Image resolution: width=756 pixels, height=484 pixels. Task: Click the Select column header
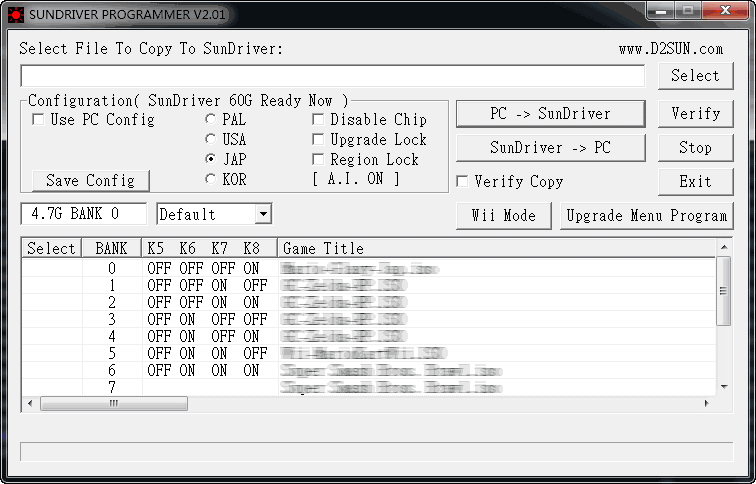pyautogui.click(x=52, y=248)
